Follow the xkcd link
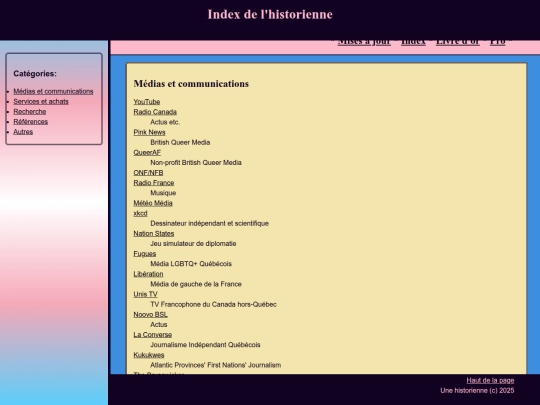The width and height of the screenshot is (540, 405). point(141,213)
